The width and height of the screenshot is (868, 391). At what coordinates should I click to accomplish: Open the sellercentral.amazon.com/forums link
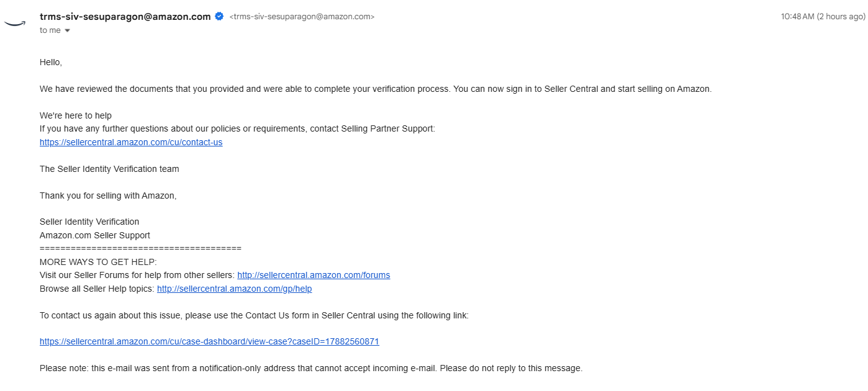314,275
